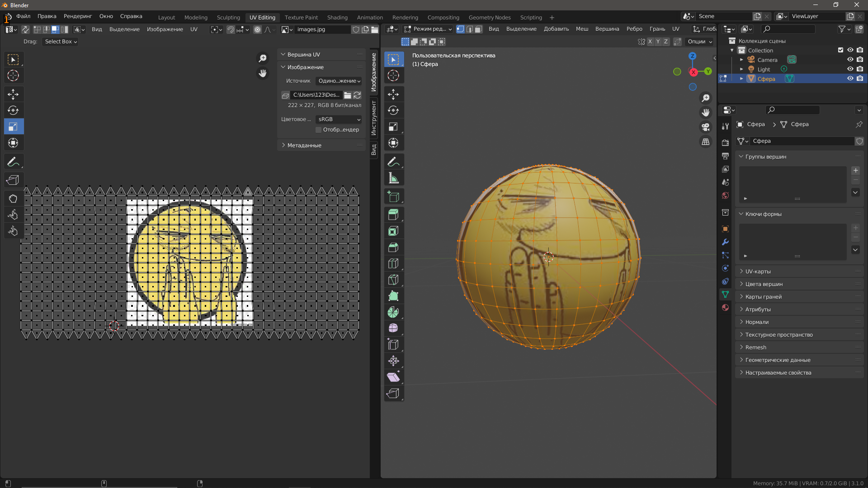Toggle Light visibility eye icon
This screenshot has width=868, height=488.
coord(850,69)
